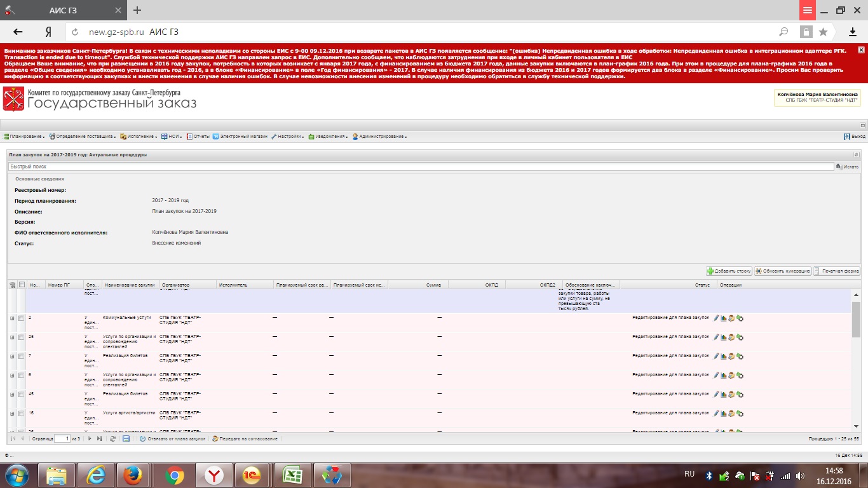Expand row 16 Услуги артиста/артистки

tap(12, 414)
